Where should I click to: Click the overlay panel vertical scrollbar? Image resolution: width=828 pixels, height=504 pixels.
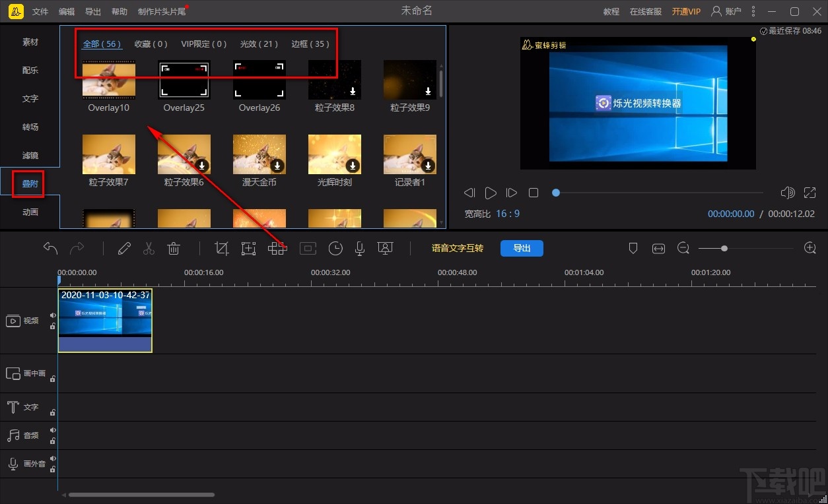441,83
